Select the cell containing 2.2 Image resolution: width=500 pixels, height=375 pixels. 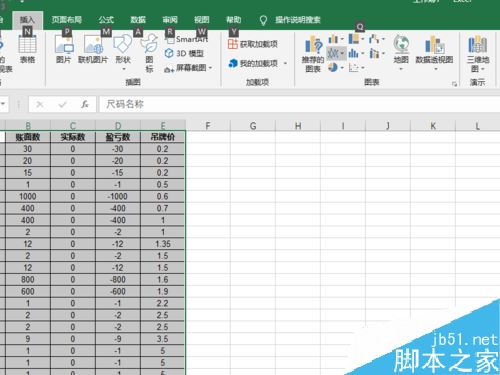[163, 303]
